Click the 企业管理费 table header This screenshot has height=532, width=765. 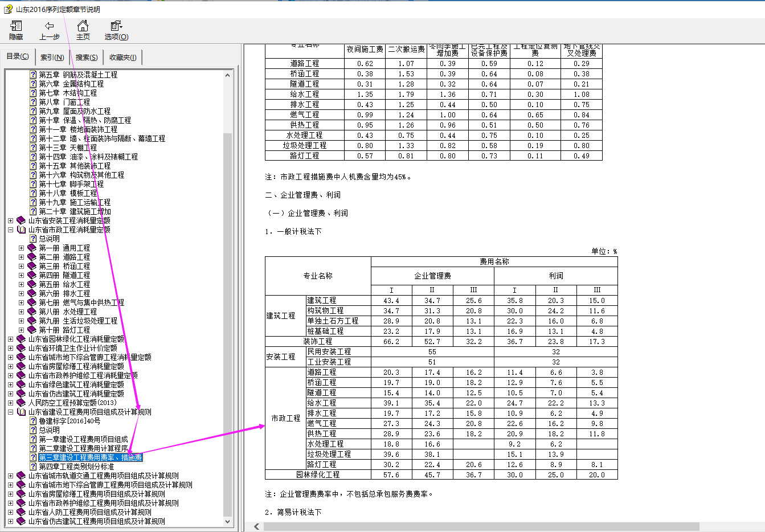[x=432, y=276]
